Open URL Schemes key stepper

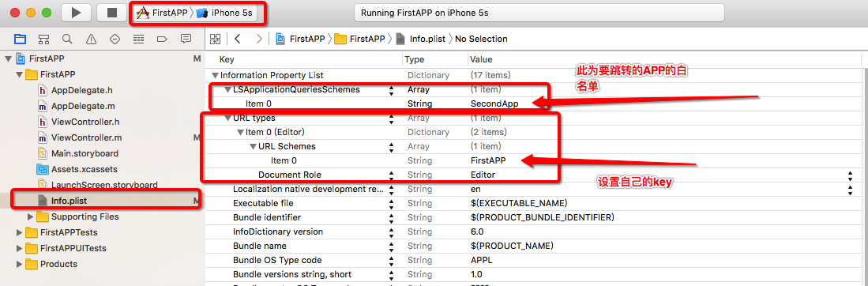[x=392, y=147]
